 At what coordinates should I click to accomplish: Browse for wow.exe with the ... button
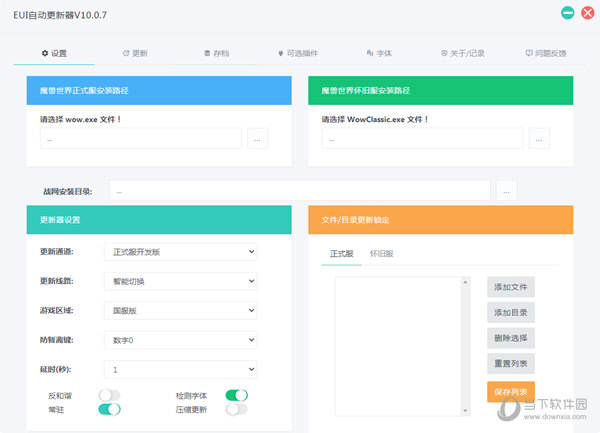click(258, 139)
